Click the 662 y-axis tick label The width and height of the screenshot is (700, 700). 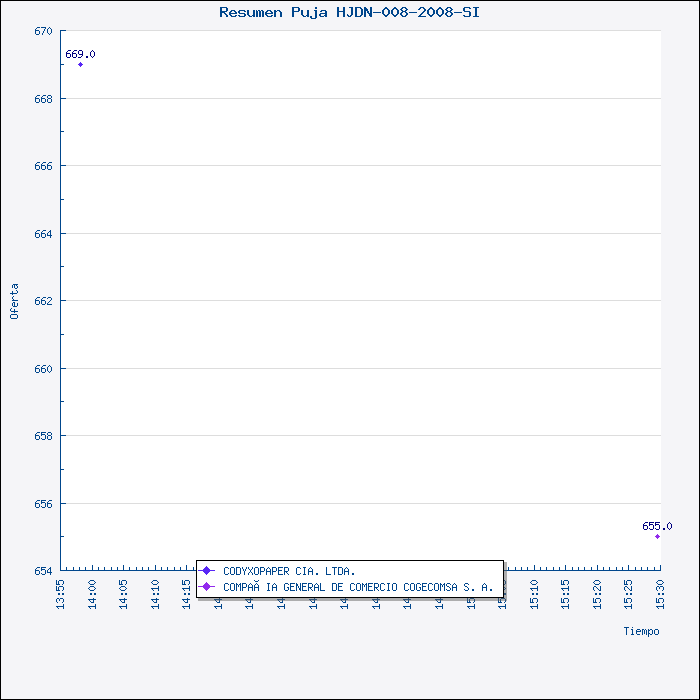(x=42, y=301)
